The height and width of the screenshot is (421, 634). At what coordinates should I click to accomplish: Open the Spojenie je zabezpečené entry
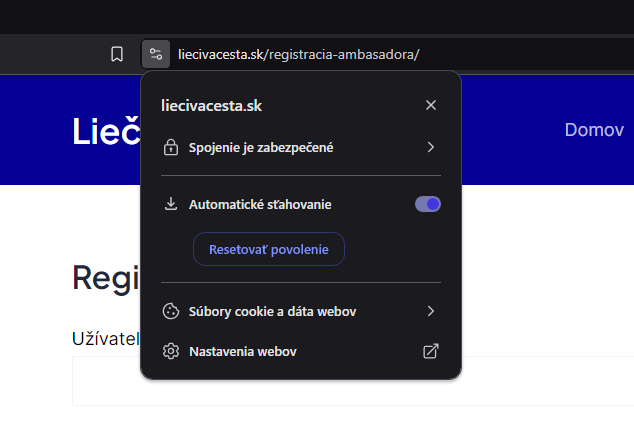301,147
